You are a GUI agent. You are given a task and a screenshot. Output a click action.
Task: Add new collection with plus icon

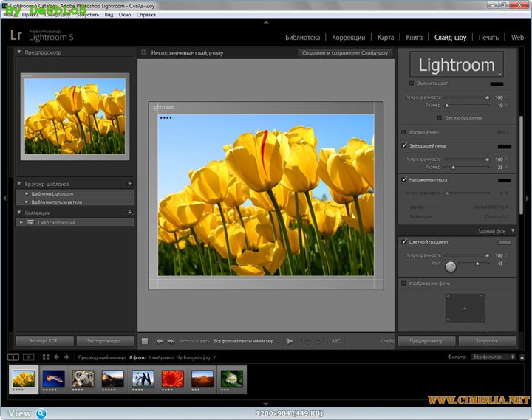(130, 213)
